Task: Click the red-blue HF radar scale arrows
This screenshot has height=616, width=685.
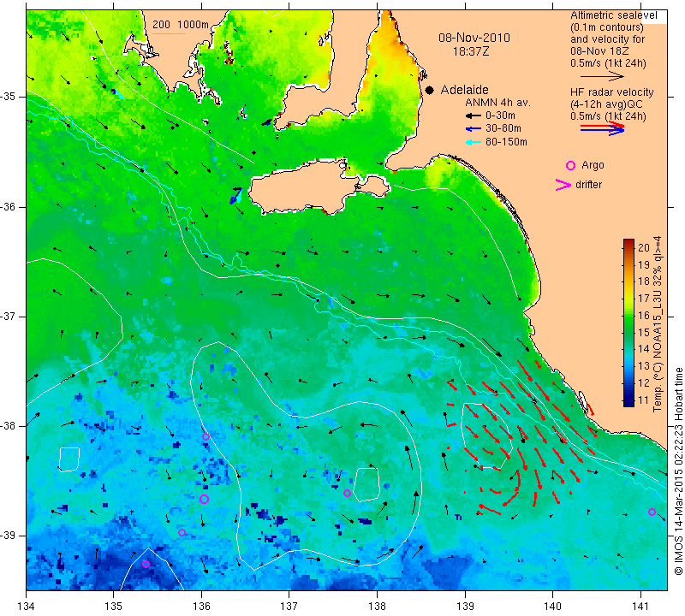Action: (x=603, y=128)
